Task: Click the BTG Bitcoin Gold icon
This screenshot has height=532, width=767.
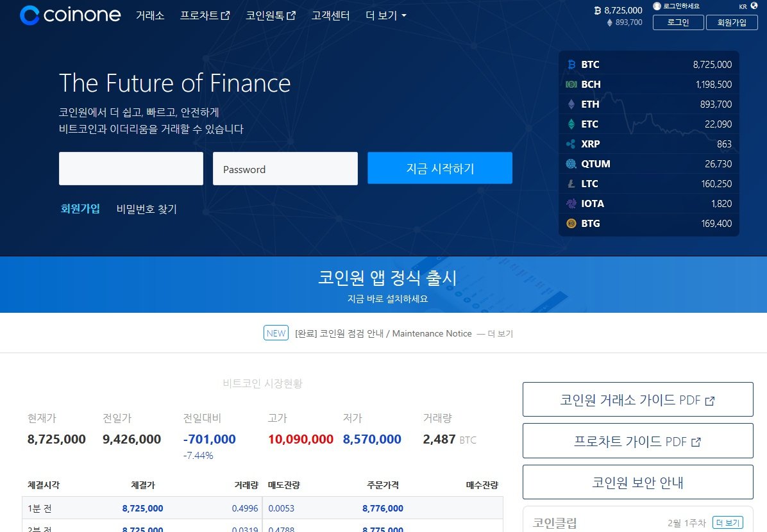Action: (570, 223)
